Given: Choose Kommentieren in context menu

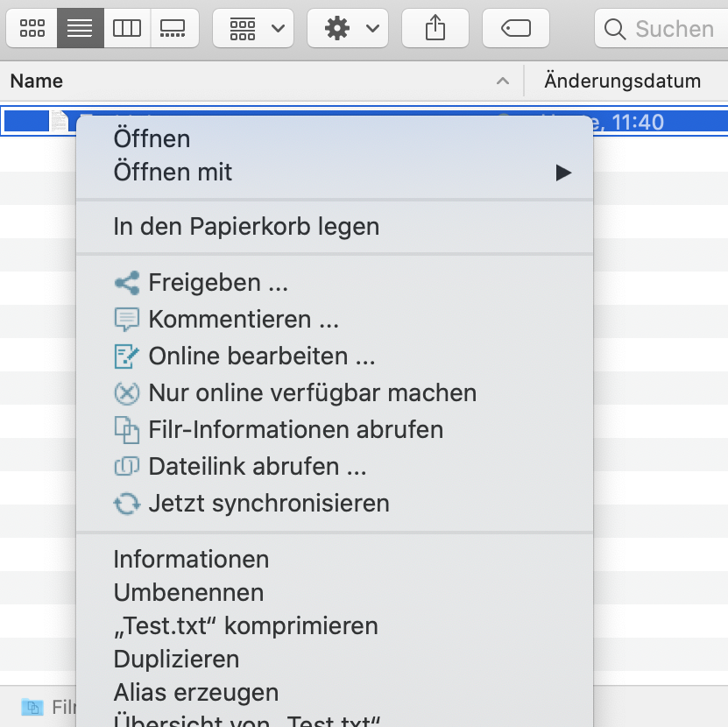Looking at the screenshot, I should click(x=243, y=320).
